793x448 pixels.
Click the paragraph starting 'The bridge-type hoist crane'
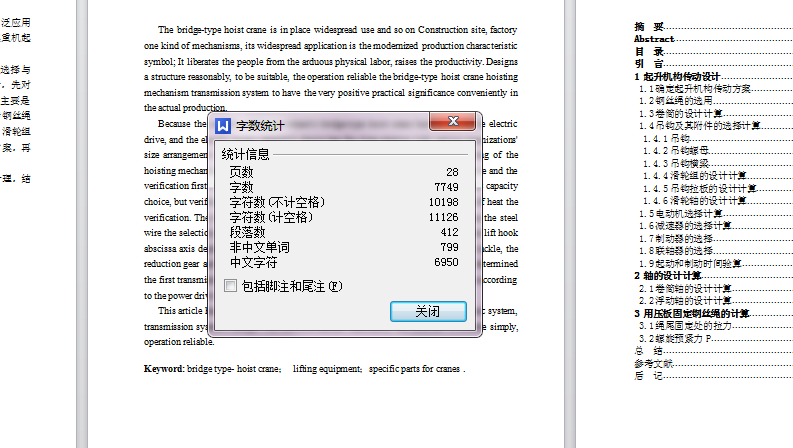pyautogui.click(x=331, y=69)
